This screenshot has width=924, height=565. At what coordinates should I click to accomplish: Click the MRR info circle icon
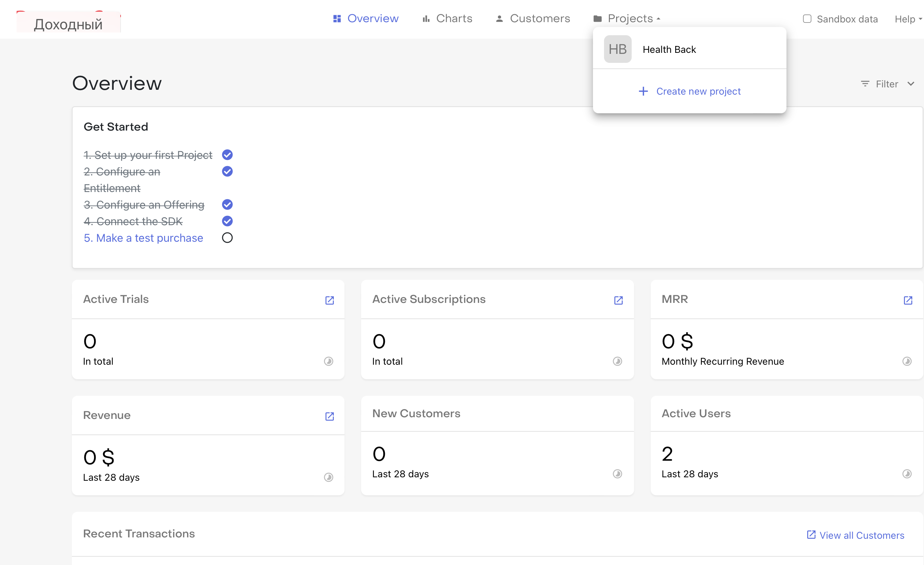pos(907,361)
